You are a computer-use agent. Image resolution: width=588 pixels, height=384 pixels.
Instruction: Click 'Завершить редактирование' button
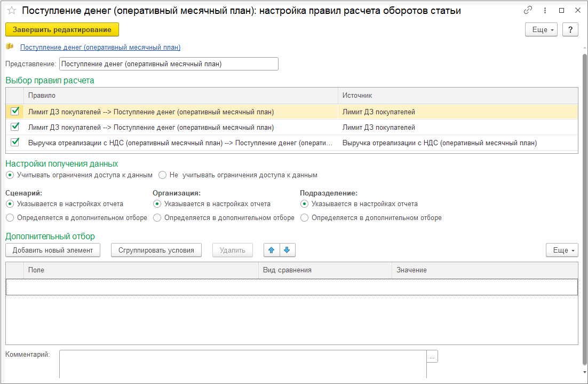point(62,29)
